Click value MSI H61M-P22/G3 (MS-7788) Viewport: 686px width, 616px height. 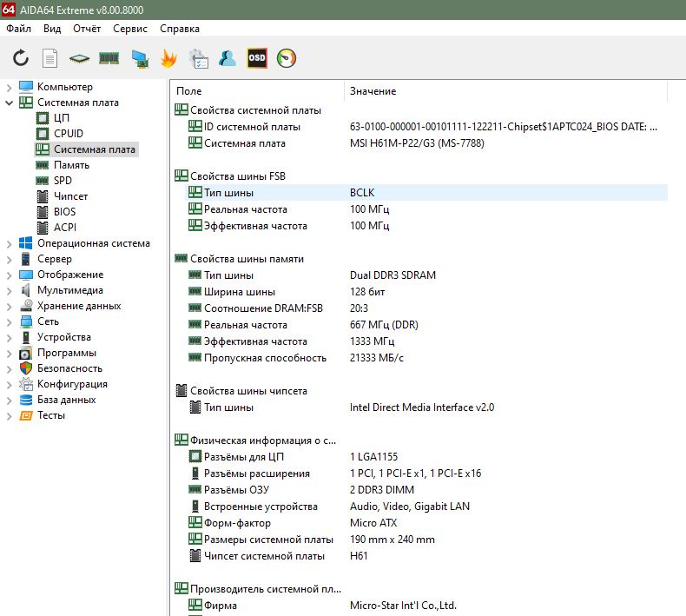(x=417, y=143)
